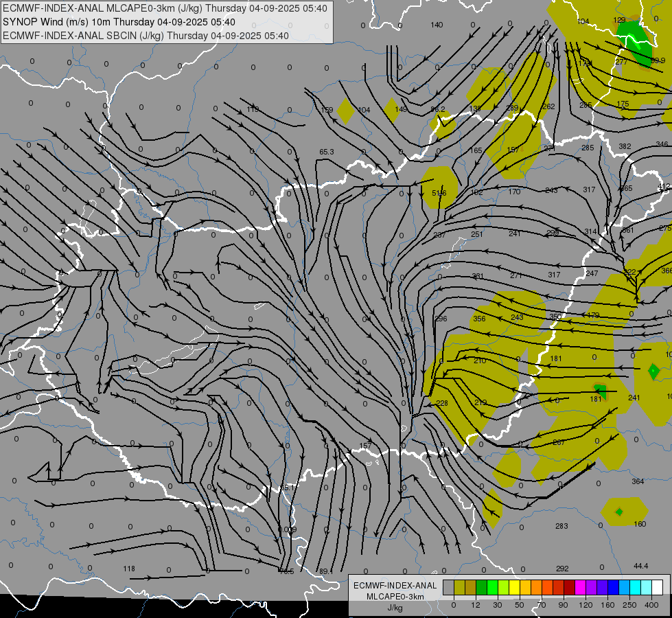
Task: Click the legend label ECMWF-INDEX-ANAL
Action: (395, 586)
